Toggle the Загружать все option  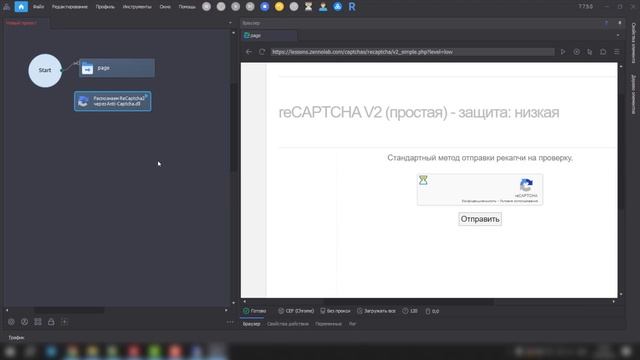[376, 311]
